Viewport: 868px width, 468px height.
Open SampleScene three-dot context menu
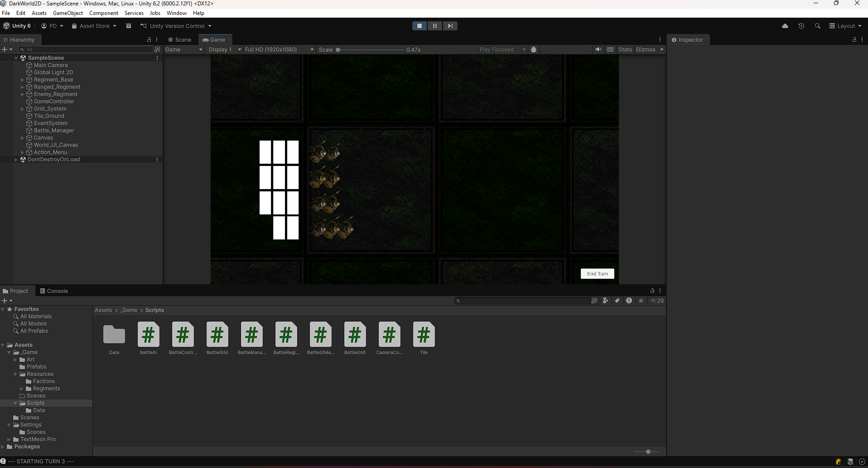click(x=157, y=58)
